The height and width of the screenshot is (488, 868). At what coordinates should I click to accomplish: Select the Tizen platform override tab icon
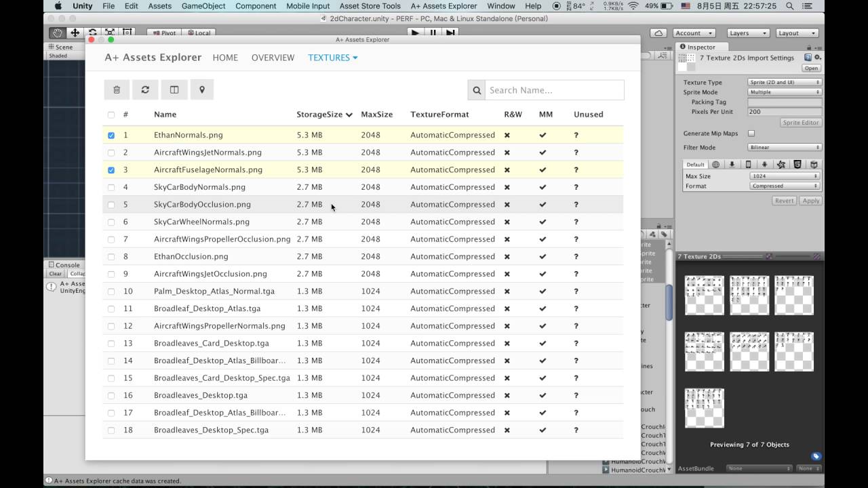pos(781,165)
